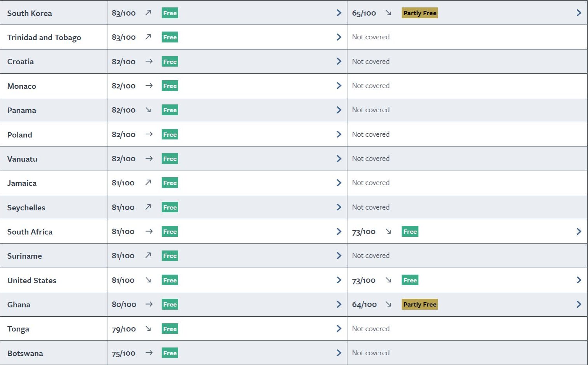The height and width of the screenshot is (365, 588).
Task: Click the Partly Free badge for South Korea
Action: click(x=419, y=13)
